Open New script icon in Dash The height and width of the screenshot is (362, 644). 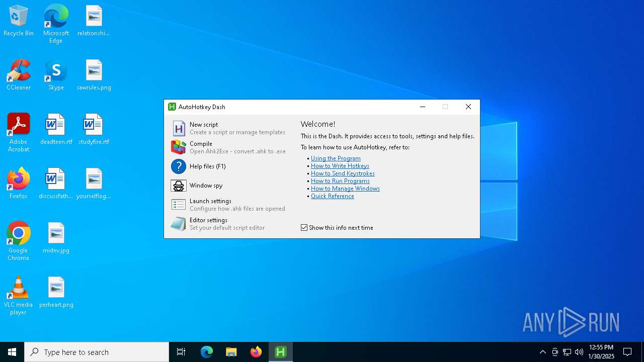click(x=179, y=128)
